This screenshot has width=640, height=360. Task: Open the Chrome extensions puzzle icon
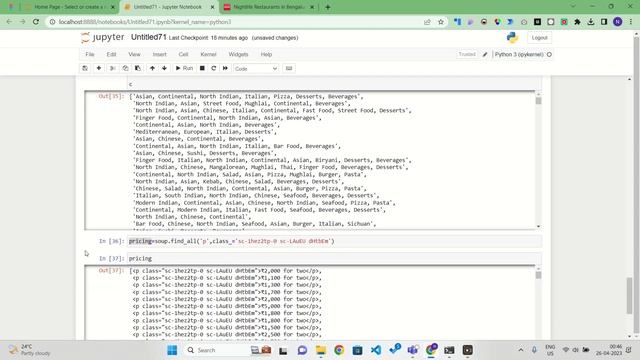[x=577, y=22]
